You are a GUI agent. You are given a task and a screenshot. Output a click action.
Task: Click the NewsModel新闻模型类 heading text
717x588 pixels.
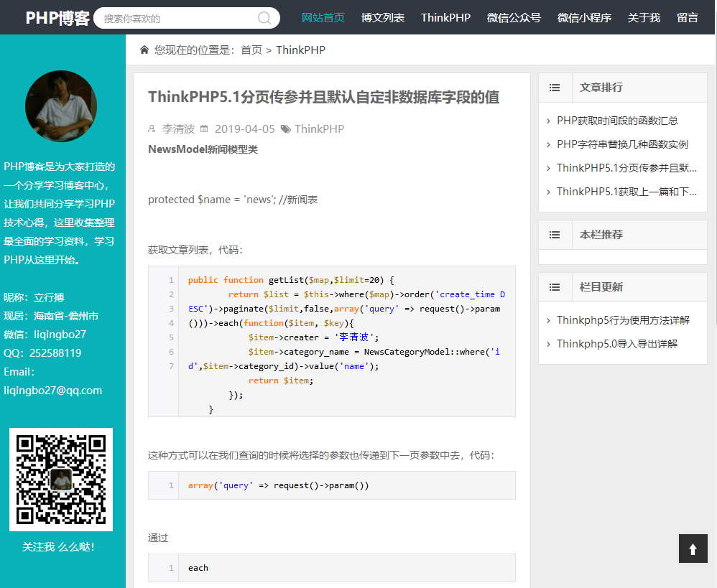pos(203,149)
